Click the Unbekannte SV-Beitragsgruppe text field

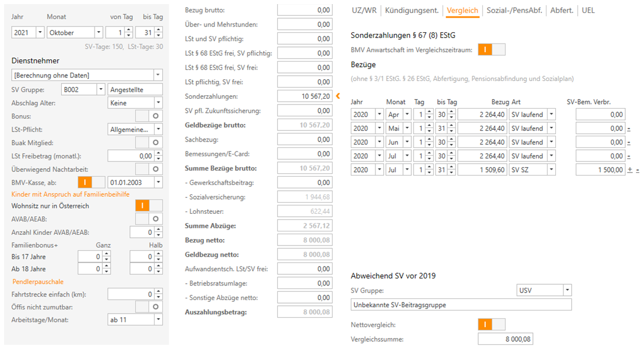coord(461,304)
